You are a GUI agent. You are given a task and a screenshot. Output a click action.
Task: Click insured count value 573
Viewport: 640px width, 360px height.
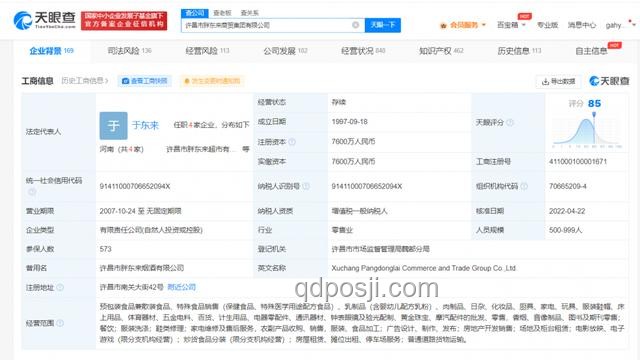(105, 249)
